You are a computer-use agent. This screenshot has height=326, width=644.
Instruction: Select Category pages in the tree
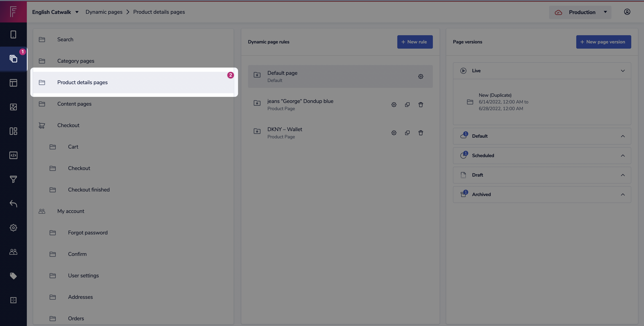pos(75,61)
